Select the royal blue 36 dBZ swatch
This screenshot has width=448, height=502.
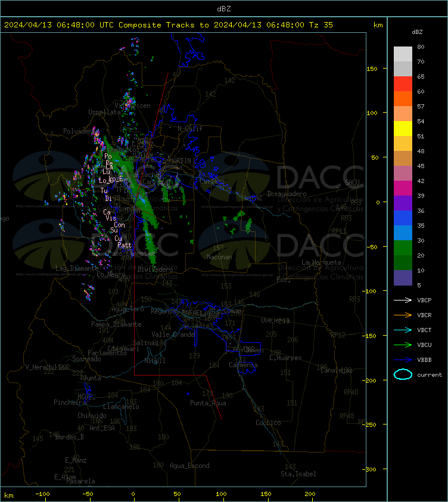(x=403, y=218)
